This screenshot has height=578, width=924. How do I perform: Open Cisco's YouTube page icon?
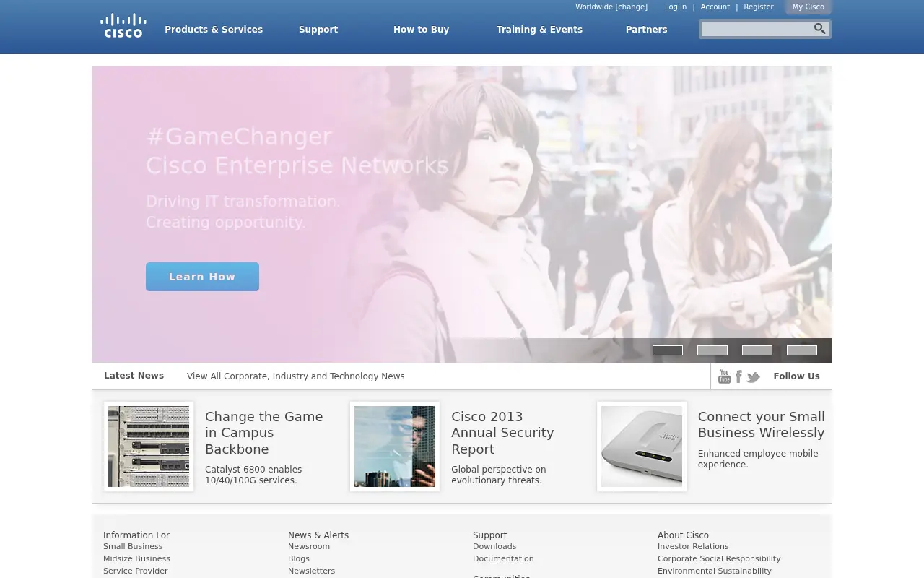point(724,376)
